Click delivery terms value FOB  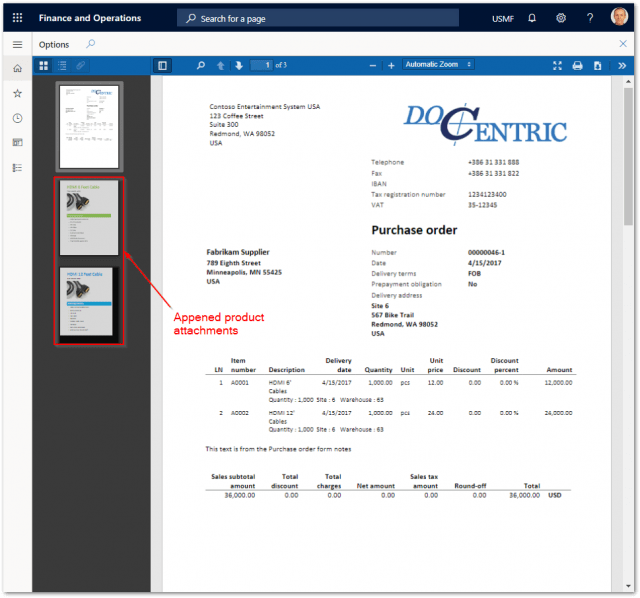pos(474,273)
